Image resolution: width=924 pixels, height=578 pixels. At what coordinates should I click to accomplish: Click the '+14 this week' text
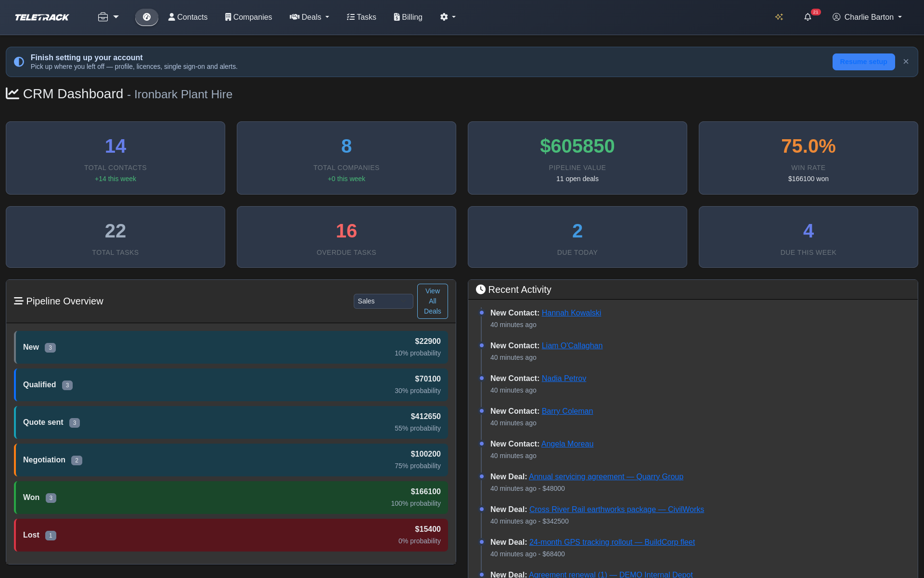pyautogui.click(x=115, y=179)
